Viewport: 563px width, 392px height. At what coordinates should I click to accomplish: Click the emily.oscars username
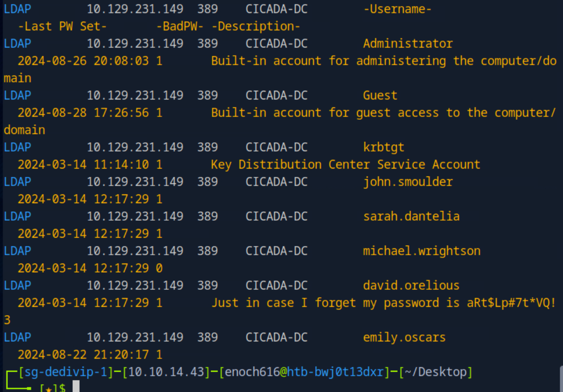pos(404,338)
